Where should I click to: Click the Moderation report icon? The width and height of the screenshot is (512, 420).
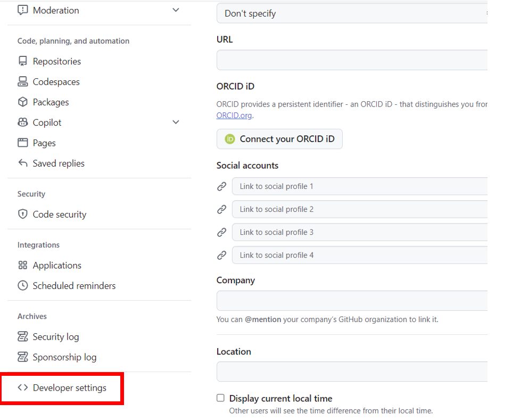22,10
